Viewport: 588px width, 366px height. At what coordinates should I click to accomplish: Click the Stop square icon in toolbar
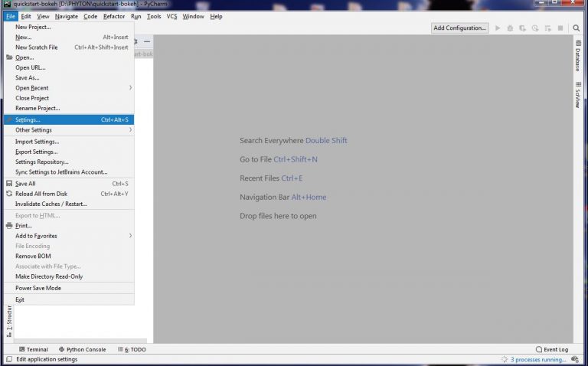pyautogui.click(x=558, y=28)
